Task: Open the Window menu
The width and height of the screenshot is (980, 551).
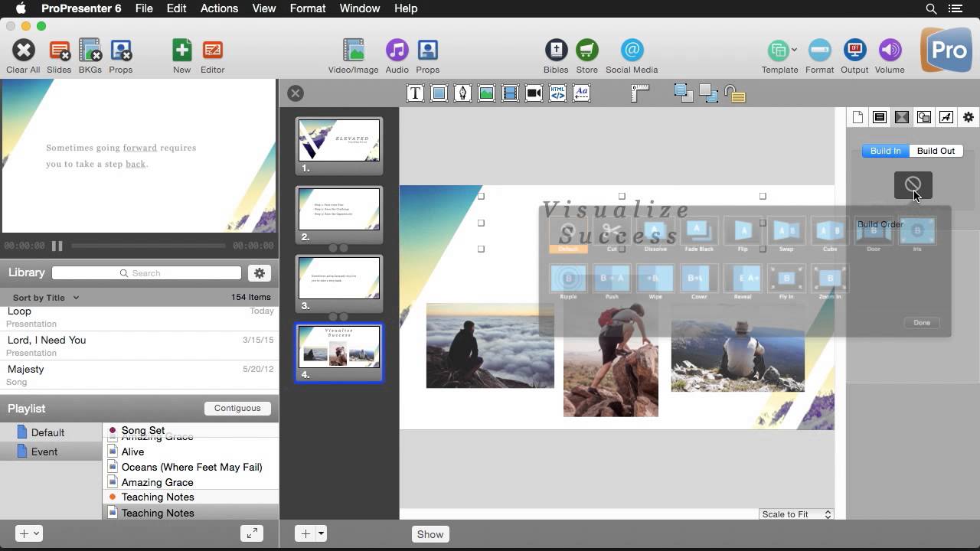Action: coord(359,8)
